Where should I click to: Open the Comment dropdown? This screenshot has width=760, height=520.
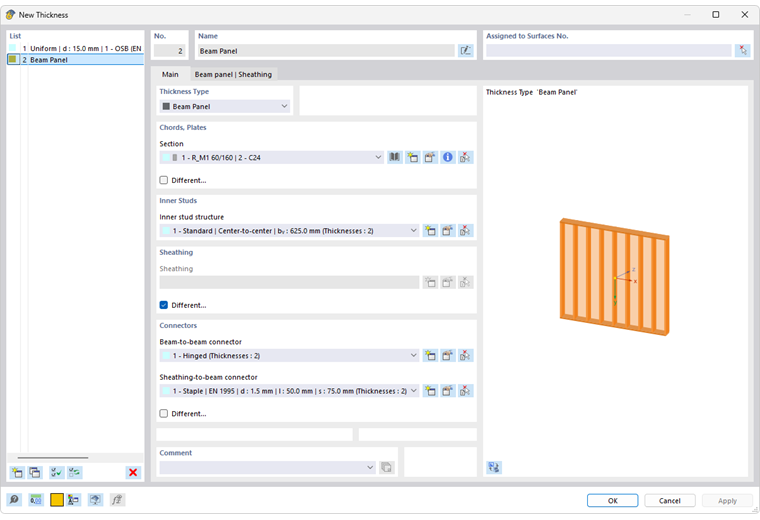click(268, 467)
